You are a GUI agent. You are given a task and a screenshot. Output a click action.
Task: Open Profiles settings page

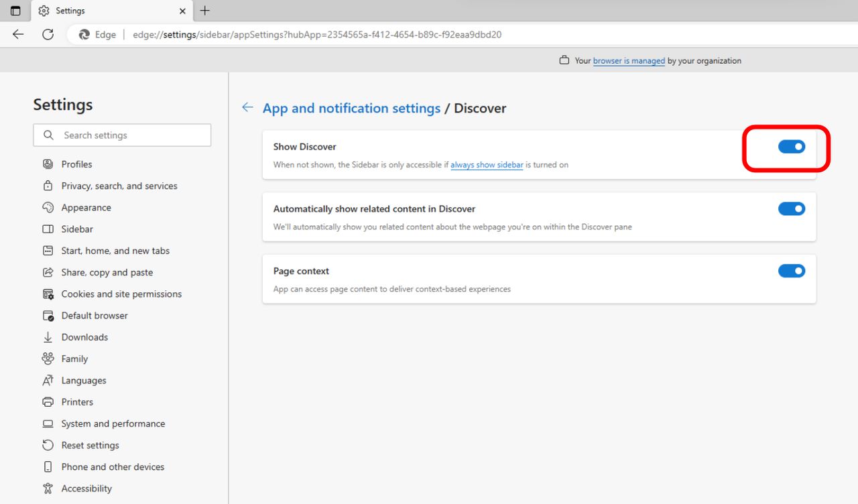click(x=76, y=164)
